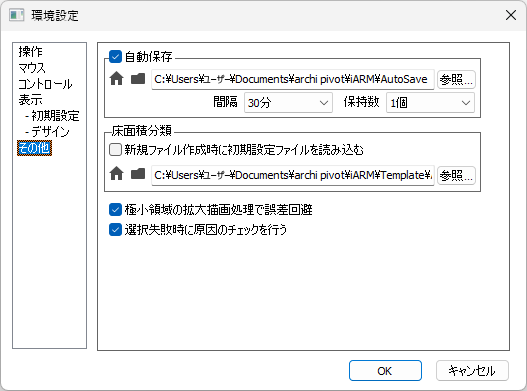
Task: Click 参照 button for AutoSave folder
Action: click(456, 80)
